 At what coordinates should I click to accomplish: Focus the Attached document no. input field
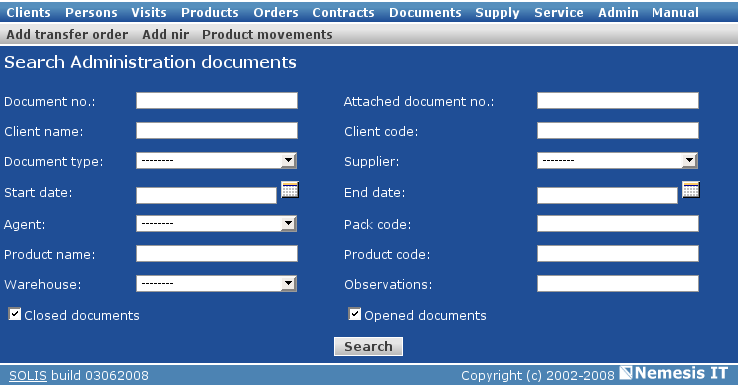[x=618, y=101]
